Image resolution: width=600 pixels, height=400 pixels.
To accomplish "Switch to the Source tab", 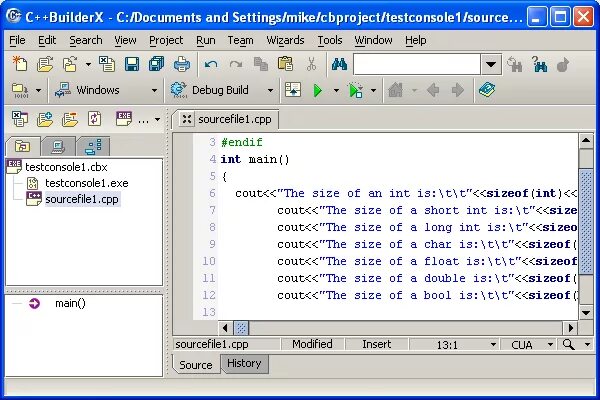I will (x=196, y=365).
